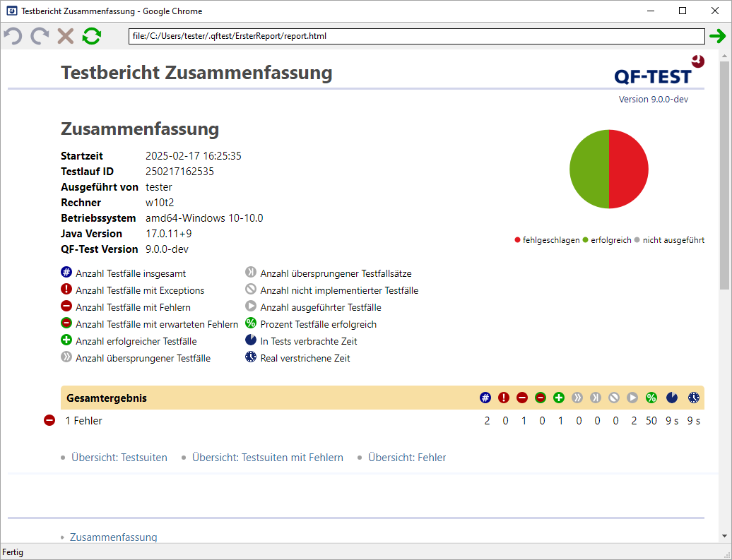This screenshot has height=560, width=732.
Task: Open the Übersicht: Testsuiten link
Action: [x=119, y=458]
